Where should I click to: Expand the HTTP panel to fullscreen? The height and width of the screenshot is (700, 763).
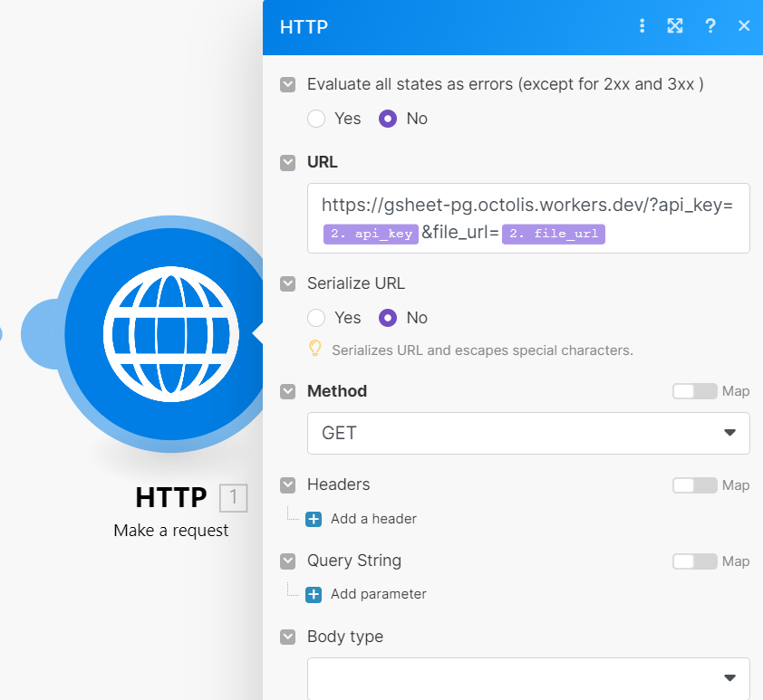coord(675,25)
